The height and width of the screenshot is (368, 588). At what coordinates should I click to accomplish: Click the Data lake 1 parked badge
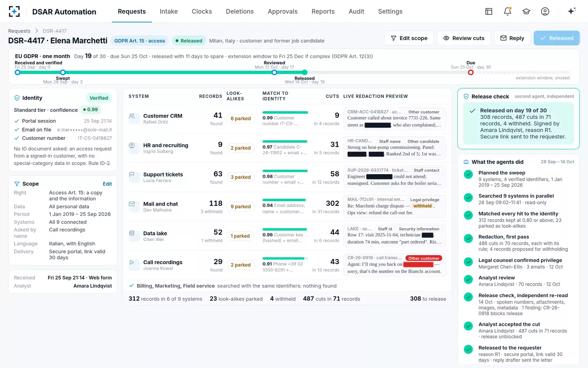240,236
